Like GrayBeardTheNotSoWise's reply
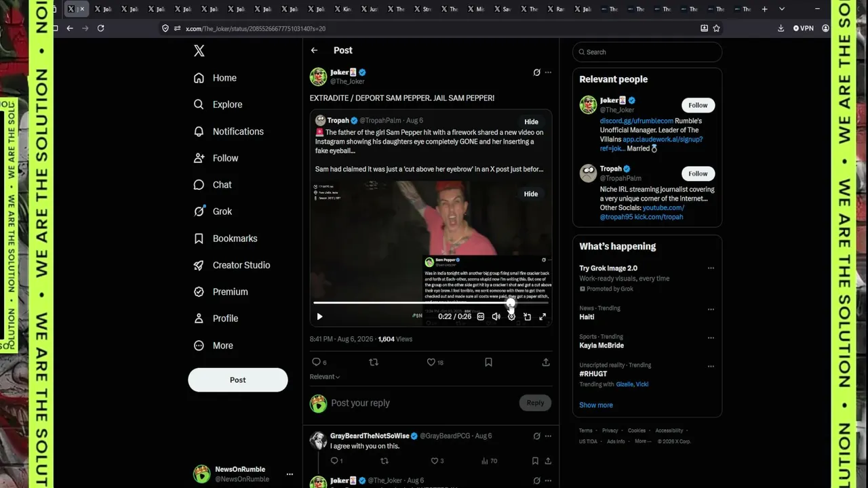Viewport: 868px width, 488px height. point(437,461)
